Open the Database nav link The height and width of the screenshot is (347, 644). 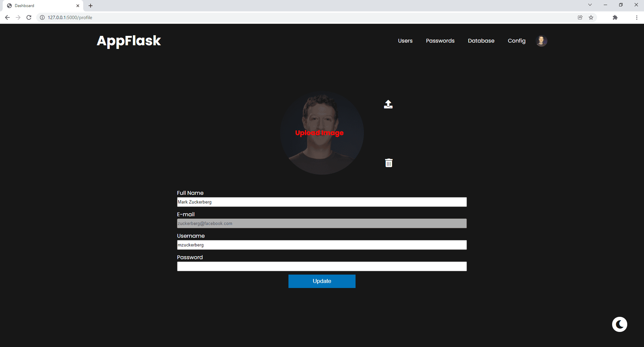pos(481,41)
